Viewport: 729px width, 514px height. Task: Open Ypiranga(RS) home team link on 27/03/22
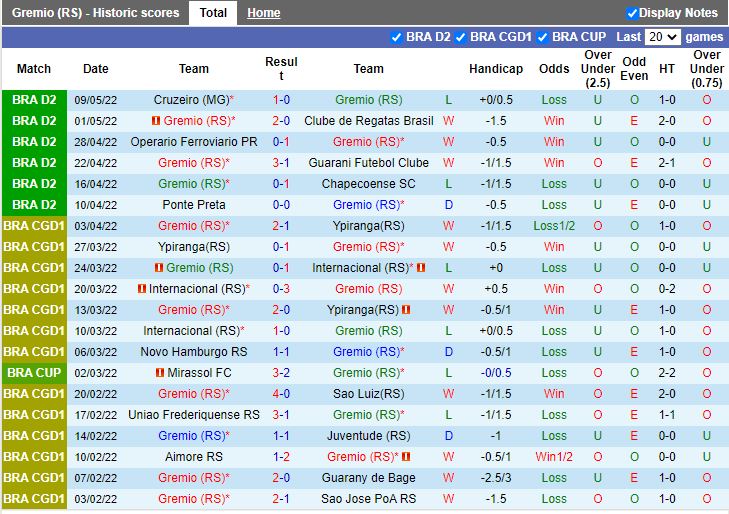pos(194,247)
